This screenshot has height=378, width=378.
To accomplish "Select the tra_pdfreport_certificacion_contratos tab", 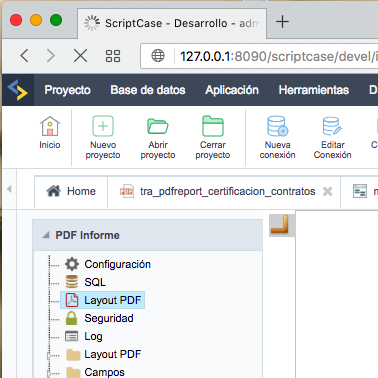I will [224, 191].
